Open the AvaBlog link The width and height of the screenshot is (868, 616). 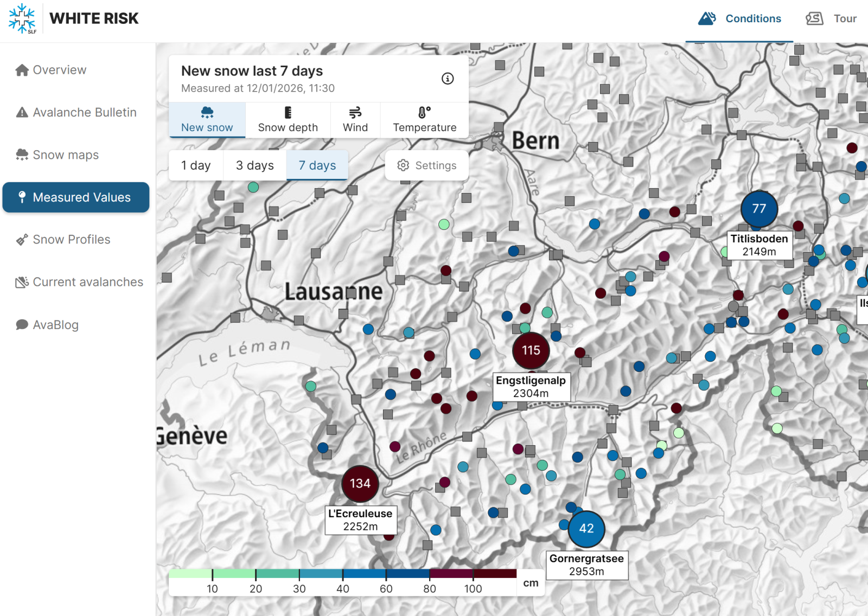(55, 325)
